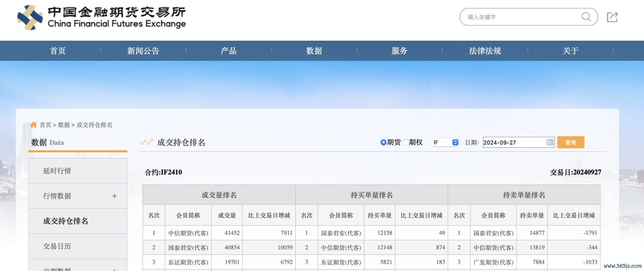644x271 pixels.
Task: Click the 合约:IF2410 label
Action: [163, 172]
